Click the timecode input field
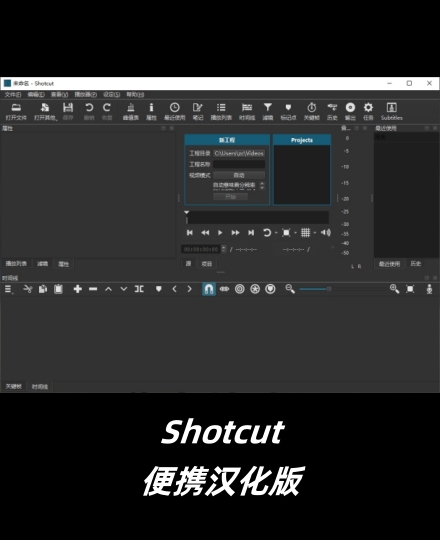Viewport: 440px width, 540px height. [x=201, y=249]
